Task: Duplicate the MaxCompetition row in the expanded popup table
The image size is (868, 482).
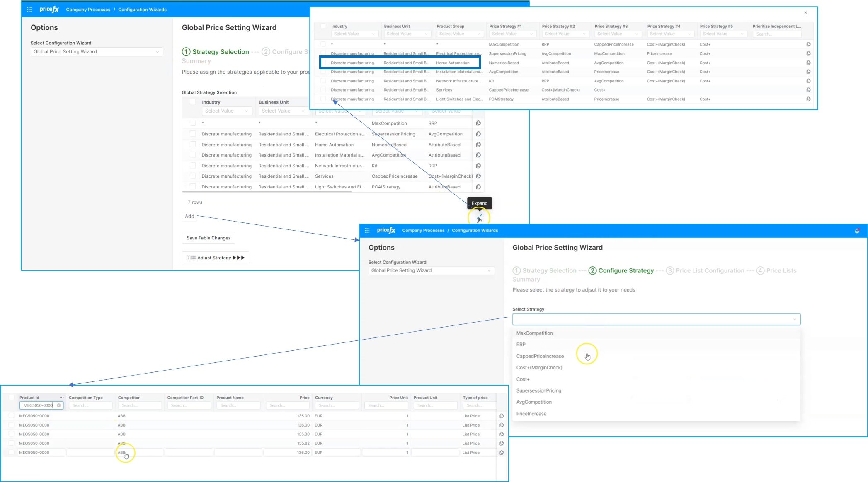Action: point(808,44)
